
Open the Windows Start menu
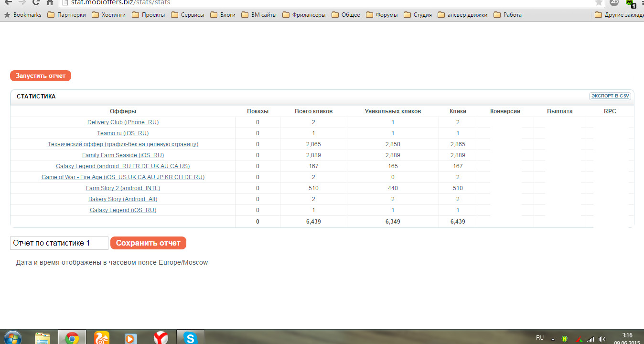pos(12,338)
